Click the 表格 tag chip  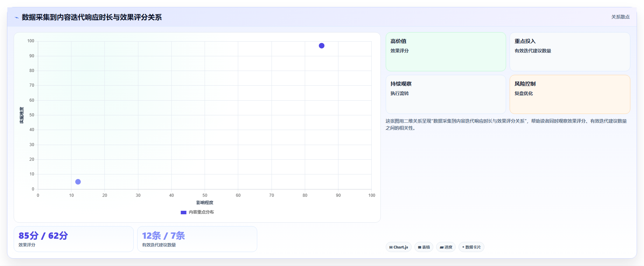click(x=424, y=247)
